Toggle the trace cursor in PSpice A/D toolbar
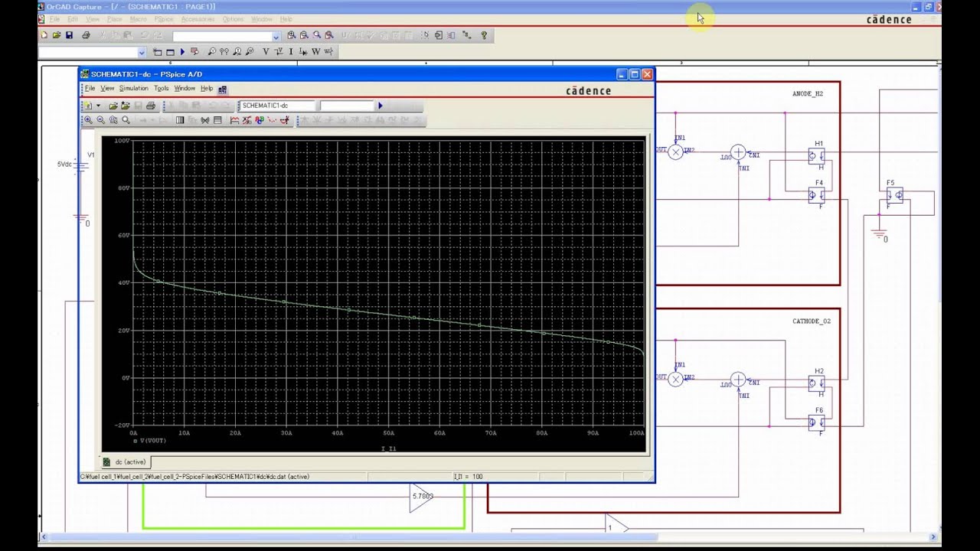The height and width of the screenshot is (551, 980). [284, 120]
